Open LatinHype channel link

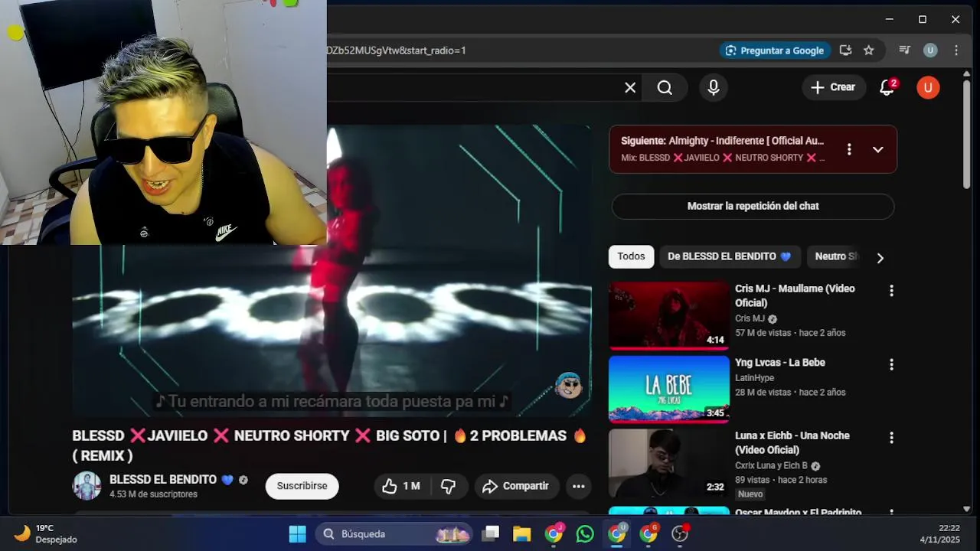754,378
